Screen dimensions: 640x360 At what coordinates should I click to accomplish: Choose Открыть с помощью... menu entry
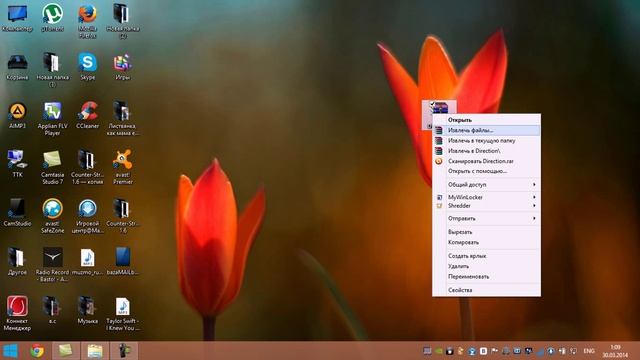(x=487, y=171)
